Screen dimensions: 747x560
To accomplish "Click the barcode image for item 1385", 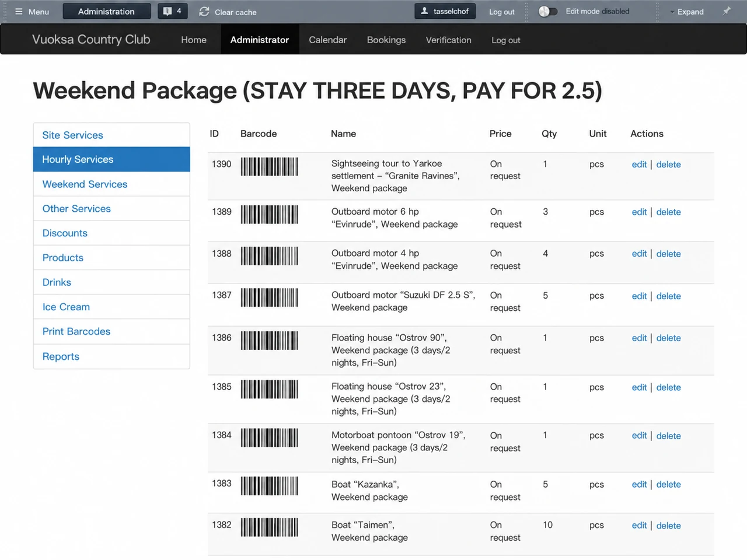I will (x=269, y=389).
